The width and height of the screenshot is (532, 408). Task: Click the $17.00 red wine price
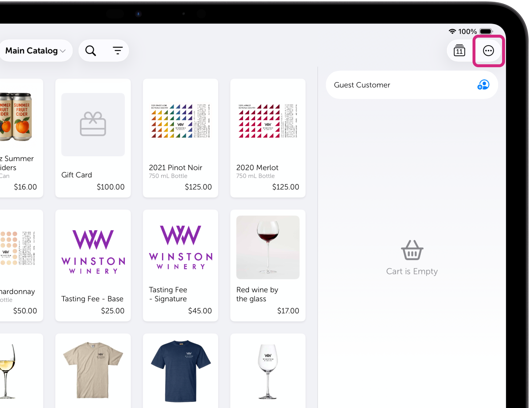(288, 311)
